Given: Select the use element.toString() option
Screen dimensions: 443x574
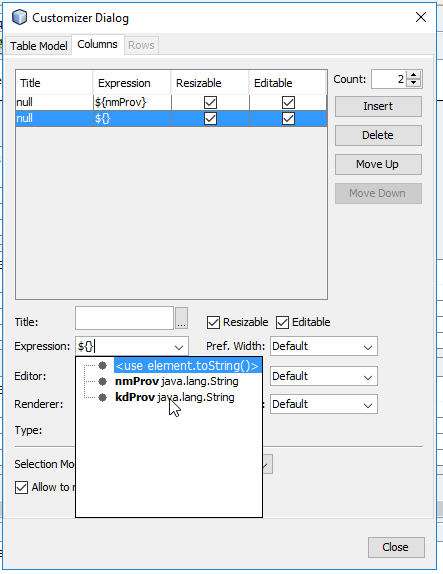Looking at the screenshot, I should (x=187, y=366).
